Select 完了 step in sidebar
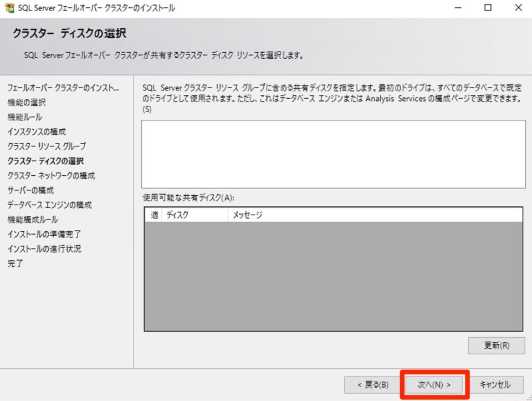532x401 pixels. [x=15, y=263]
